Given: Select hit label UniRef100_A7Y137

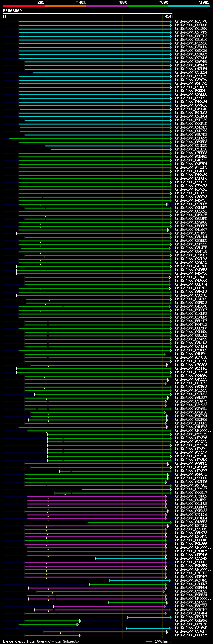Looking at the screenshot, I should (191, 489).
